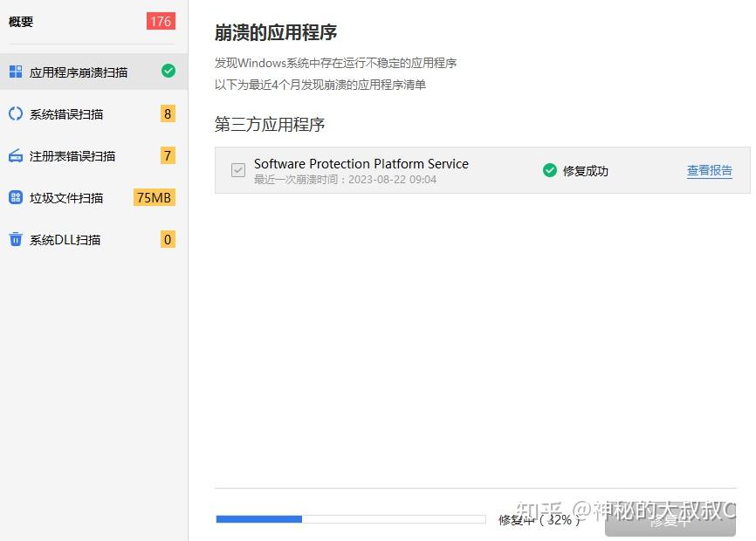Click the red 176 badge beside 概要

(x=160, y=22)
